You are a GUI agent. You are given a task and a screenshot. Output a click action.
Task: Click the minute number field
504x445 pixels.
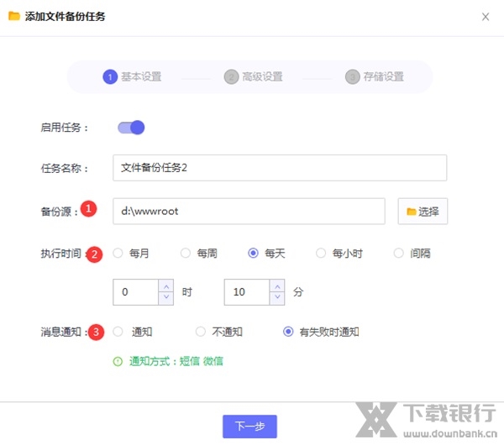pos(247,292)
